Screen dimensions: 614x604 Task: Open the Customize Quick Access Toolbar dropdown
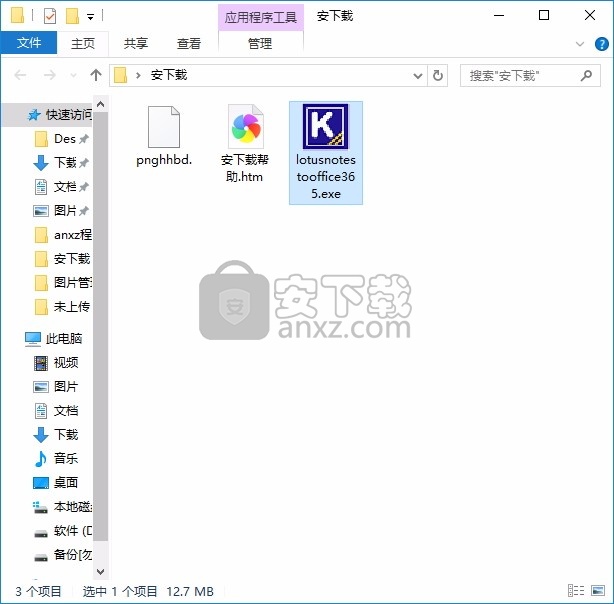point(90,16)
